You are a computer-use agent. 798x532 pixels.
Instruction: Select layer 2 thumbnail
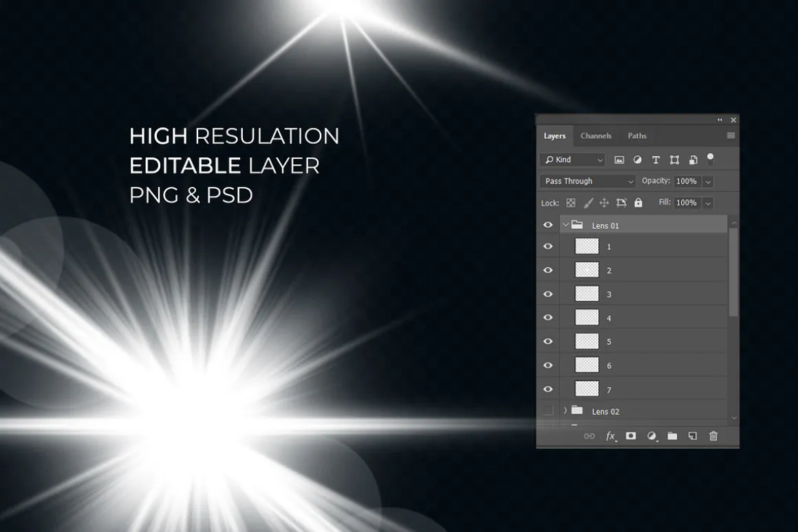point(587,270)
